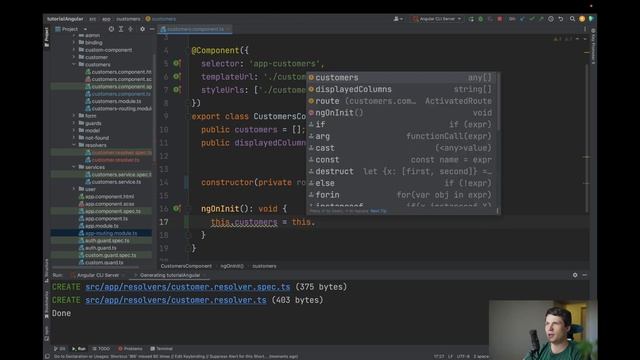Click CustomersComponent breadcrumb below editor
640x360 pixels.
(186, 266)
